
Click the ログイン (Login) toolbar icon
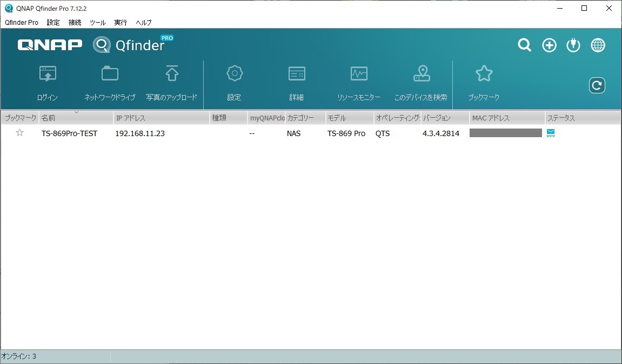(48, 74)
